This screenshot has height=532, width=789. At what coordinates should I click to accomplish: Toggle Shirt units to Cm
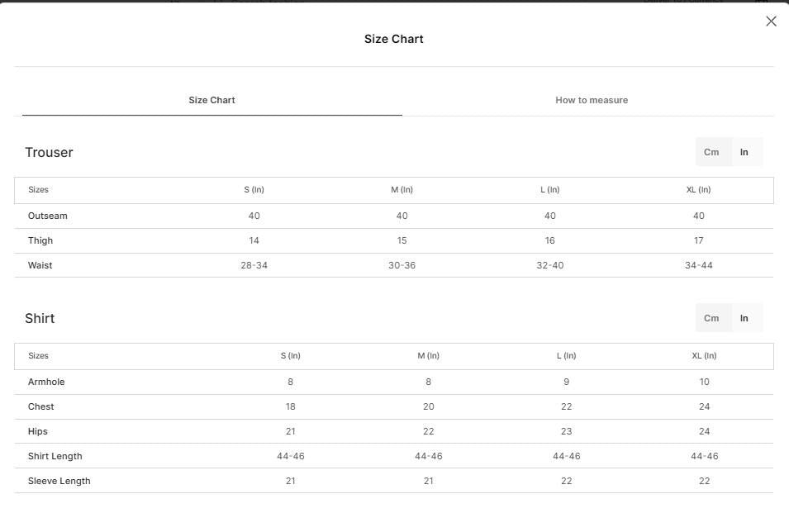[711, 318]
